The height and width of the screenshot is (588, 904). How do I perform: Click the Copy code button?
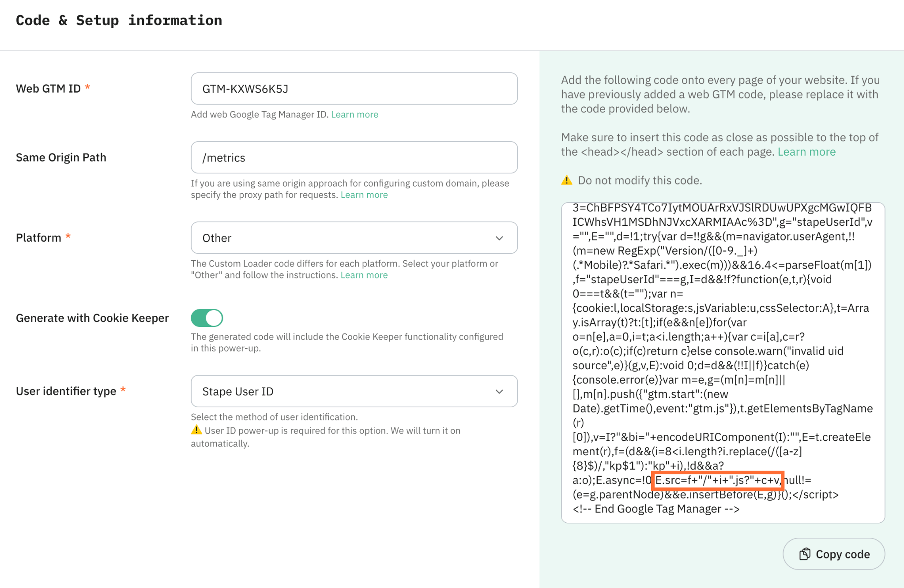833,554
